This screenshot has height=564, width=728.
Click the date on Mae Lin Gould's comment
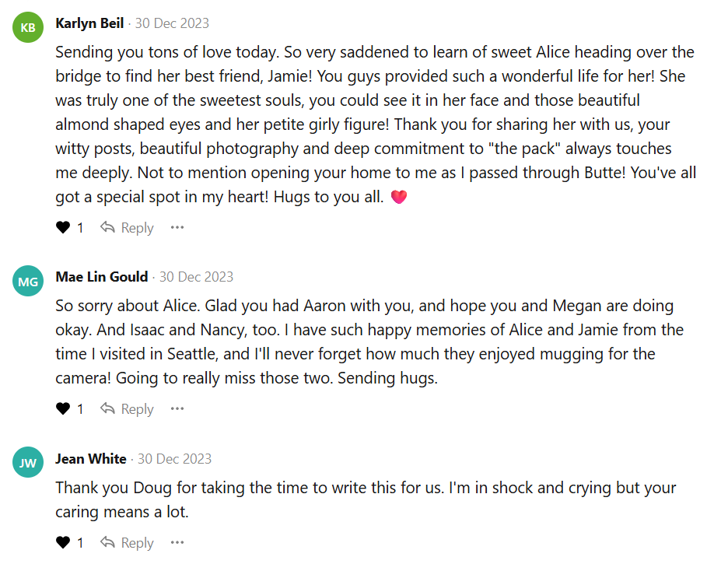tap(196, 277)
